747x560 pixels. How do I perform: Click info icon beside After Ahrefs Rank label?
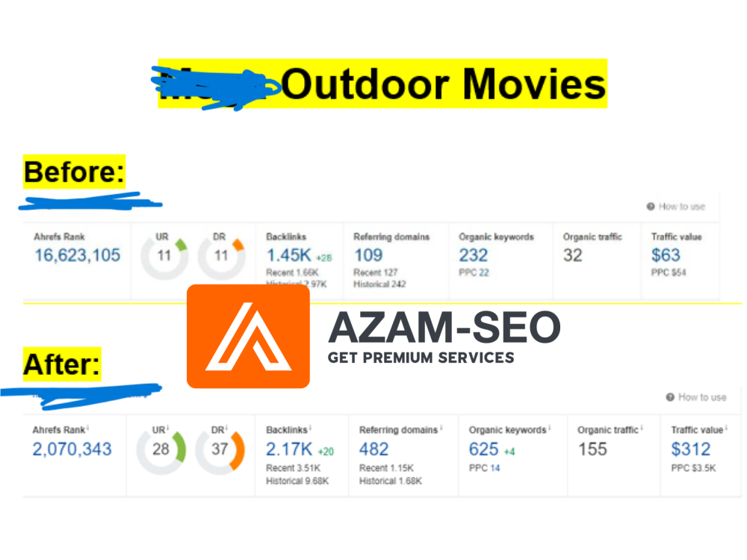click(88, 429)
